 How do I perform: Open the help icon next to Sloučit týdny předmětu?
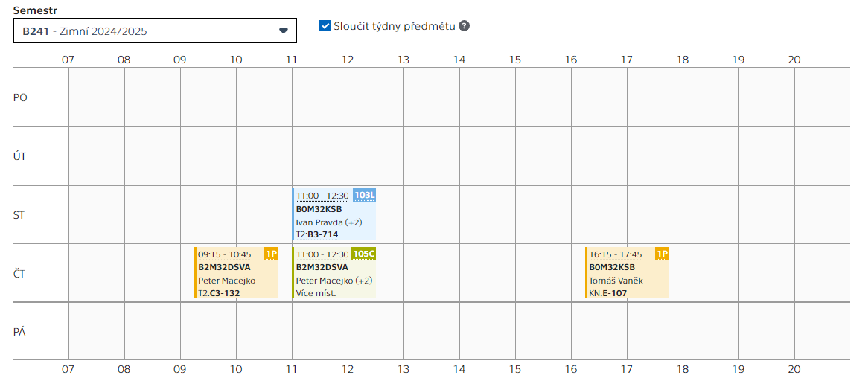pyautogui.click(x=465, y=25)
